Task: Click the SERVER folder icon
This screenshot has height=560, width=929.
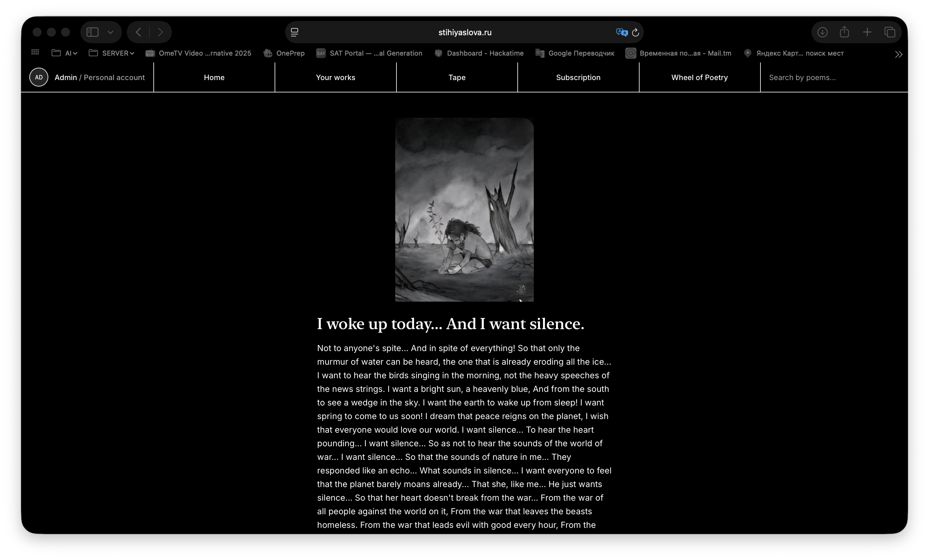Action: [x=93, y=53]
